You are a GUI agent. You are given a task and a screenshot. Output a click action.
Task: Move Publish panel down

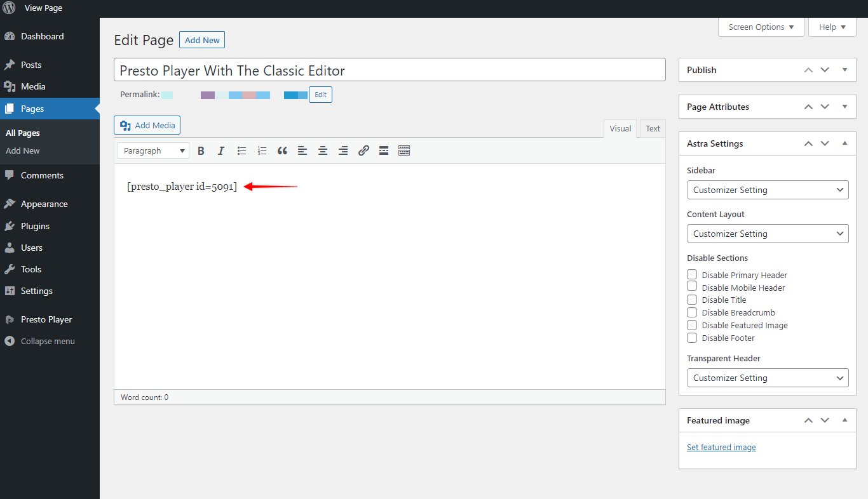pyautogui.click(x=825, y=70)
